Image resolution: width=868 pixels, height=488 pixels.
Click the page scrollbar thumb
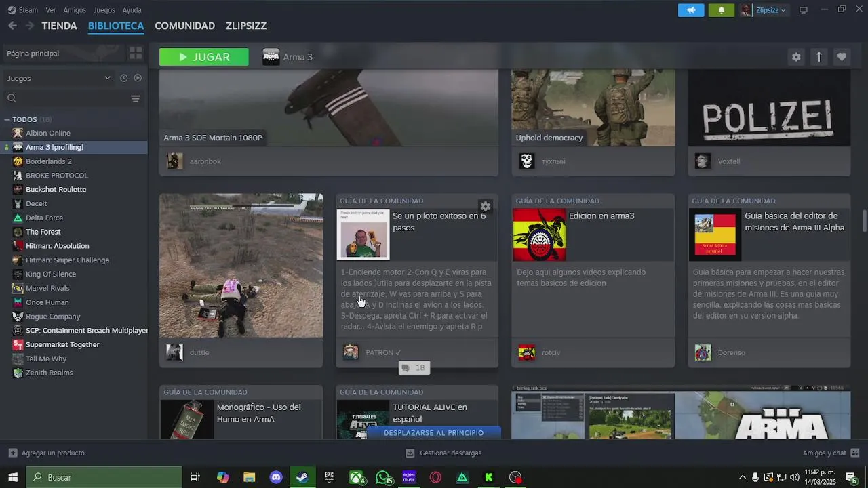pos(864,221)
